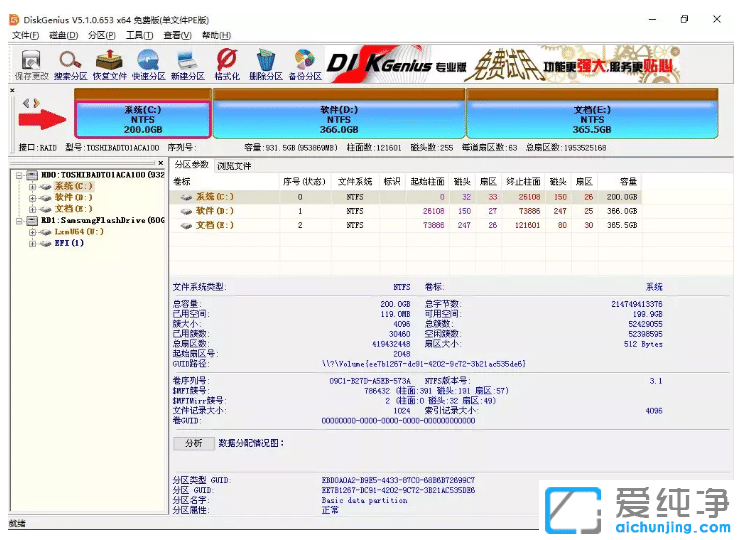
Task: Select EFI (1) in the tree
Action: pyautogui.click(x=69, y=243)
